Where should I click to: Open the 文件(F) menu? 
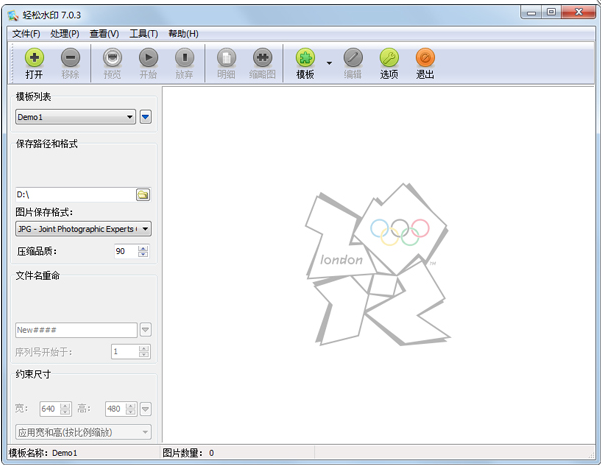click(x=26, y=34)
